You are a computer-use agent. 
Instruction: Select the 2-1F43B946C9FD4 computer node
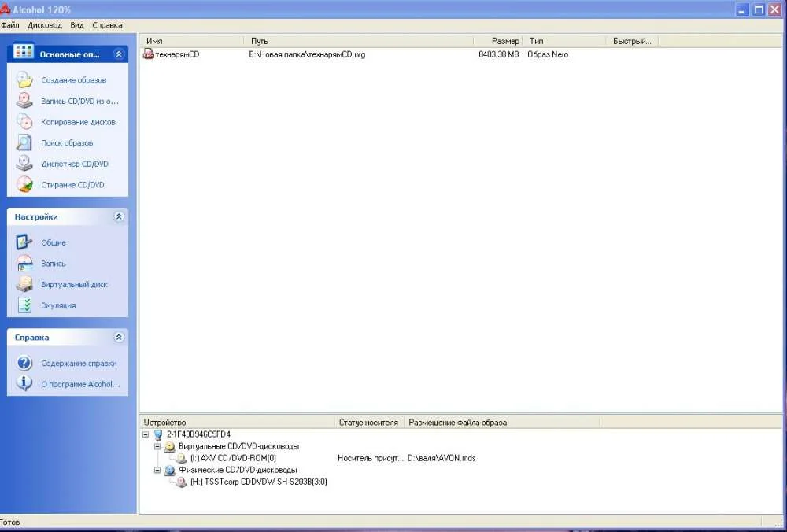[x=199, y=434]
